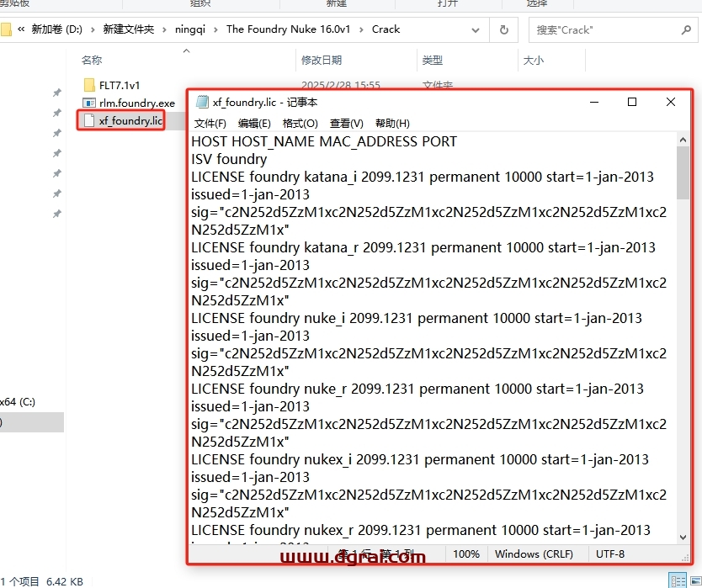Click the "LICENSE foundry katana_i" line

423,177
